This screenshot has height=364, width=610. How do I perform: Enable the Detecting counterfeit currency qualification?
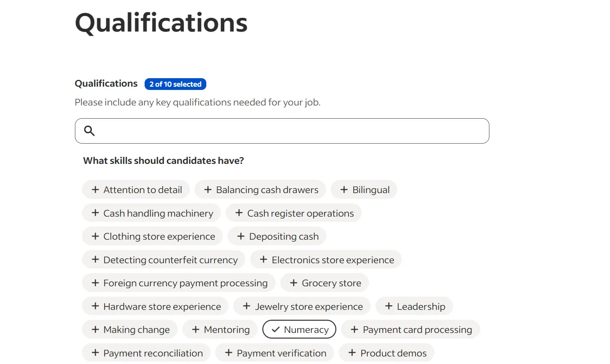tap(163, 259)
